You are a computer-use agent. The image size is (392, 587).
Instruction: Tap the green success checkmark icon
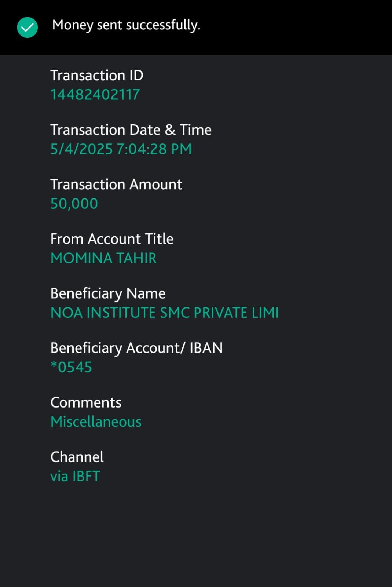[27, 28]
